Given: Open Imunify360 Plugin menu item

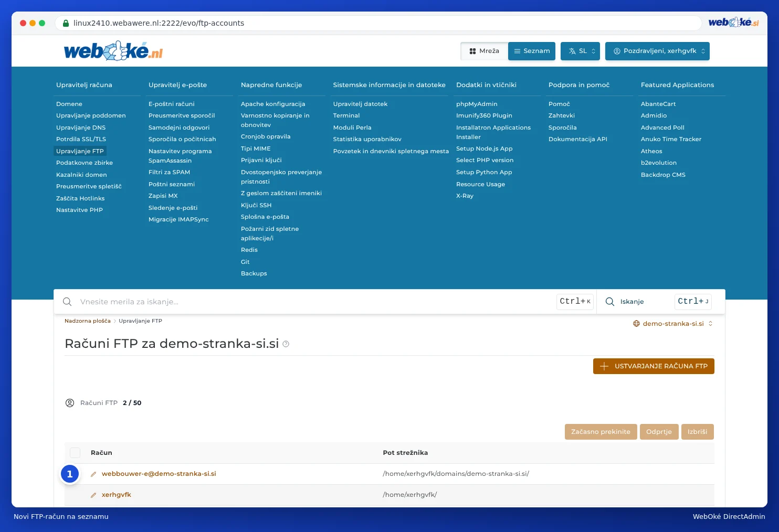Looking at the screenshot, I should tap(484, 115).
